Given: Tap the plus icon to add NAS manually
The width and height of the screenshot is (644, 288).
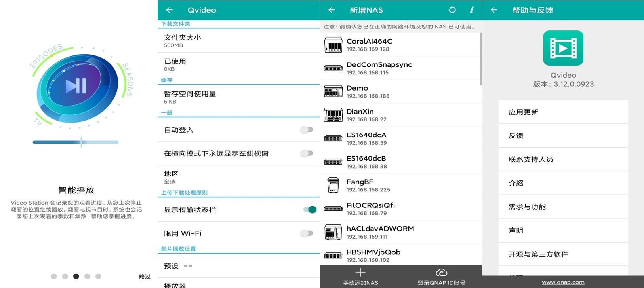Looking at the screenshot, I should (360, 272).
